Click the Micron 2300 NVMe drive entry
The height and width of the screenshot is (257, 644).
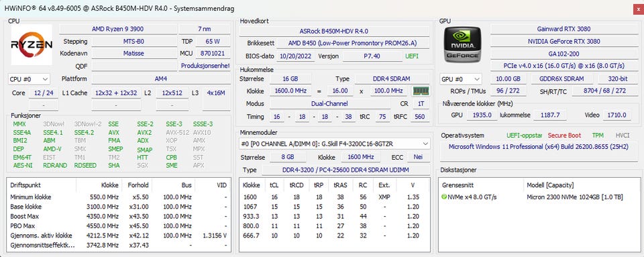[x=575, y=197]
